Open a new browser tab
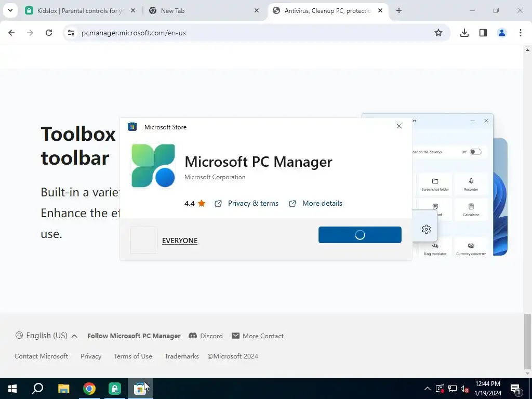Viewport: 532px width, 399px height. (399, 10)
